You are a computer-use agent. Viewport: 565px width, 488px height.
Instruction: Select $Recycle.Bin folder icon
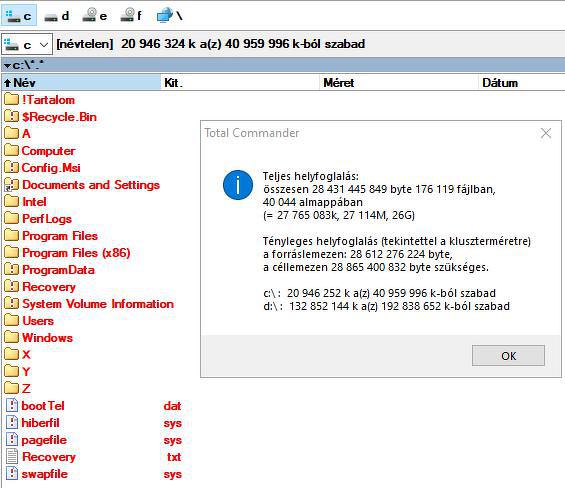tap(12, 116)
